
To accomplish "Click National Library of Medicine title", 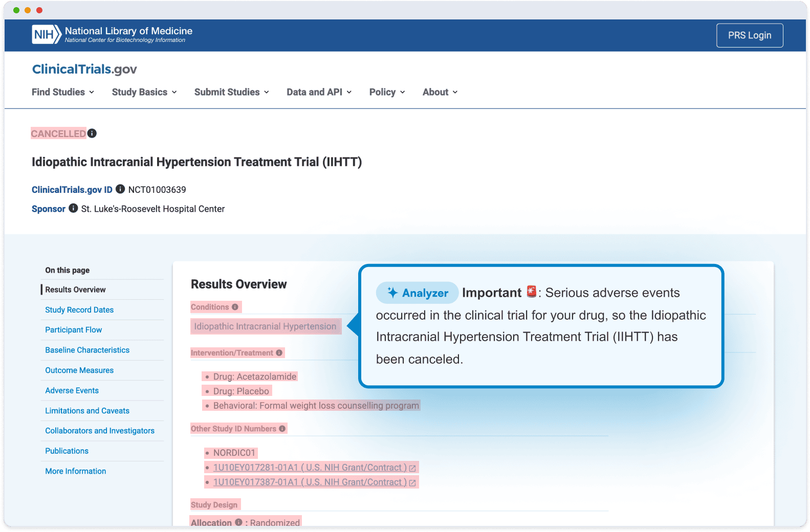I will pos(128,31).
